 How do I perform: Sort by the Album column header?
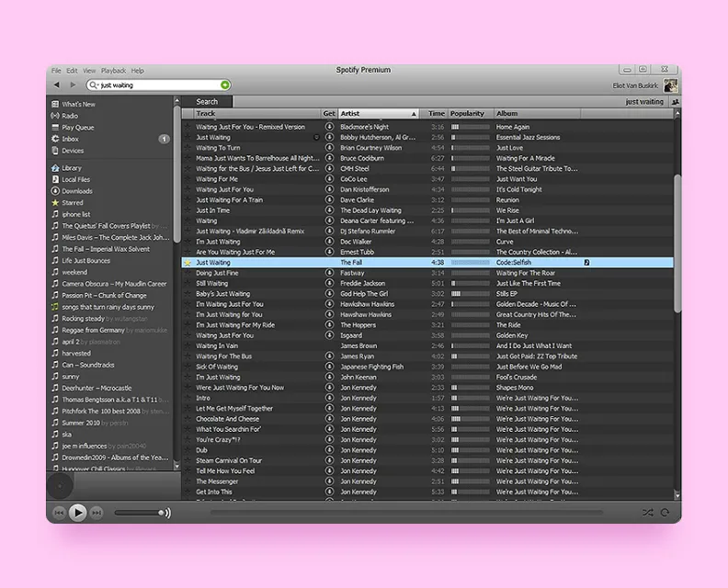[x=537, y=113]
